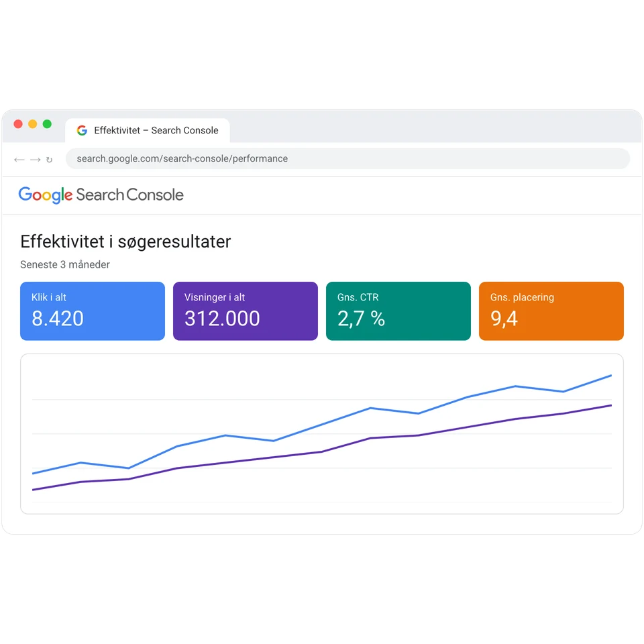
Task: Toggle the Klik i alt metric card
Action: tap(93, 311)
